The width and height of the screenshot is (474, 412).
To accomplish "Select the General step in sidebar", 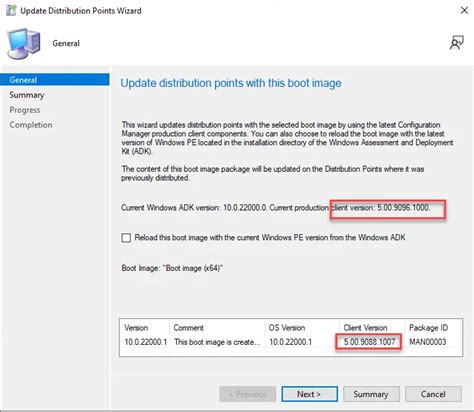I will point(55,80).
